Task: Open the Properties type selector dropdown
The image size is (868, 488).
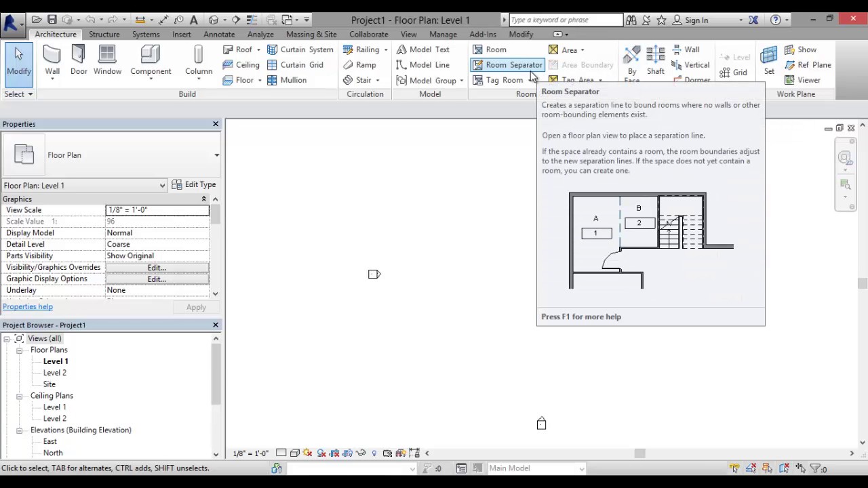Action: point(217,155)
